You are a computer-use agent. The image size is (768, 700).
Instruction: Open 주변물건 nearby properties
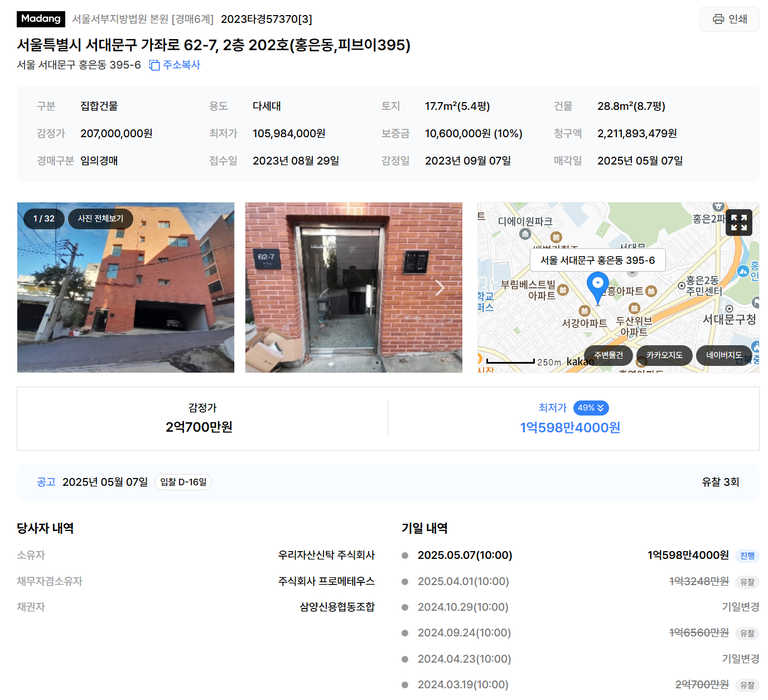pyautogui.click(x=608, y=355)
